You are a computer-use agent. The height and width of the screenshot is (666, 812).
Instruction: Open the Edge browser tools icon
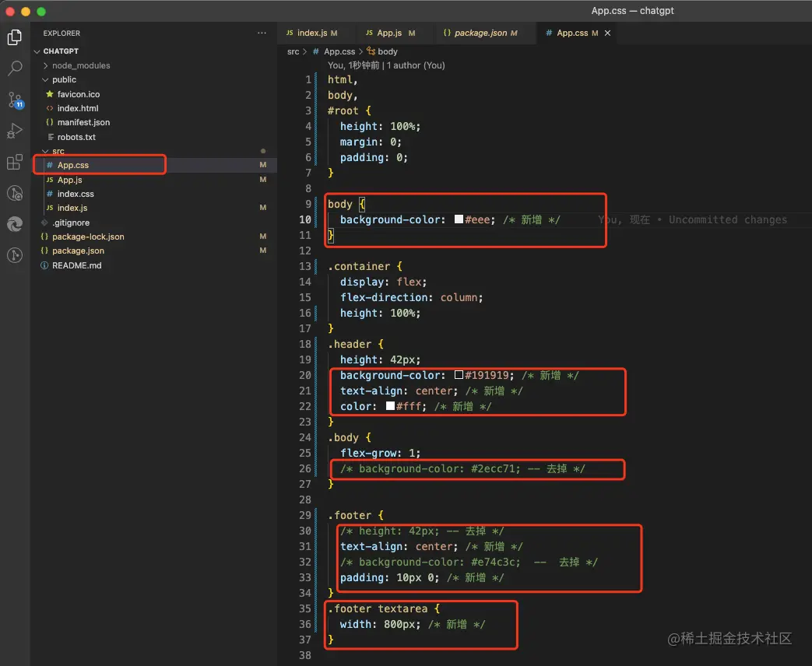coord(15,224)
